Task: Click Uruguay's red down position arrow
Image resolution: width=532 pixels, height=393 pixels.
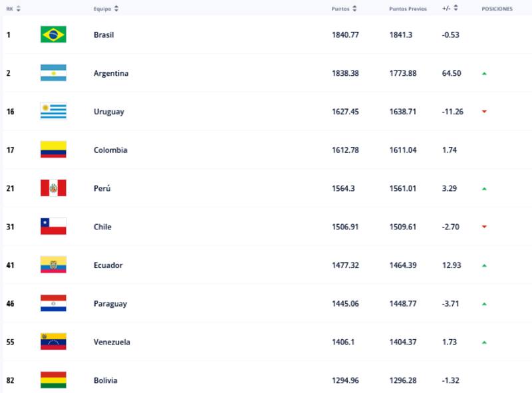Action: pos(484,112)
